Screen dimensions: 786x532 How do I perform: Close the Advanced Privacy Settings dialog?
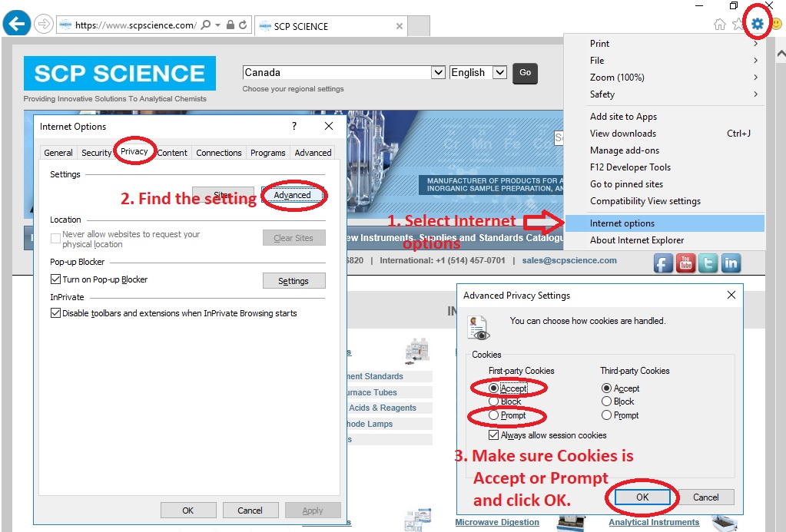(731, 295)
